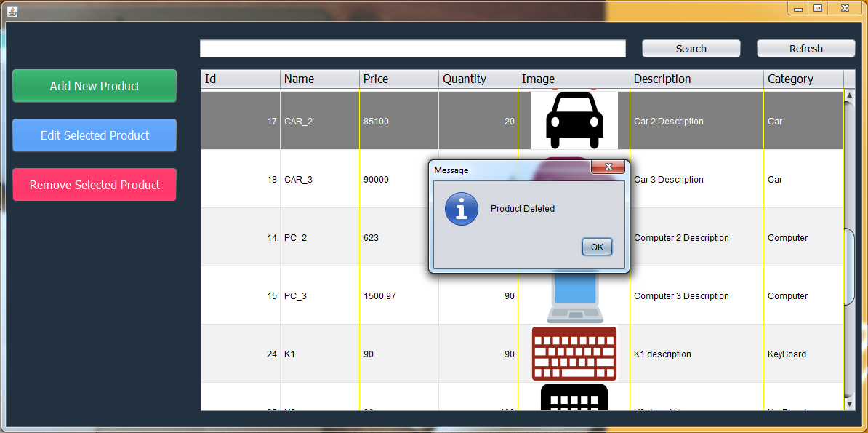Click the Java coffee cup icon in the title bar

point(12,8)
